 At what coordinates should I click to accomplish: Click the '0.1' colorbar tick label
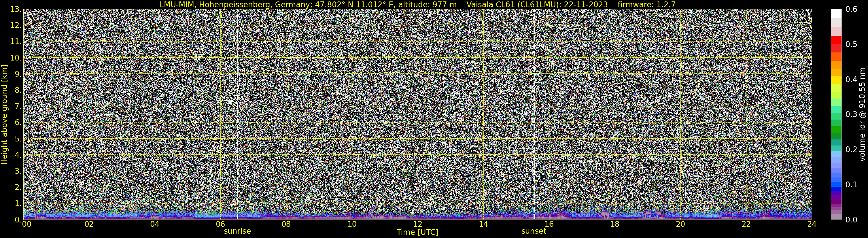pos(851,184)
